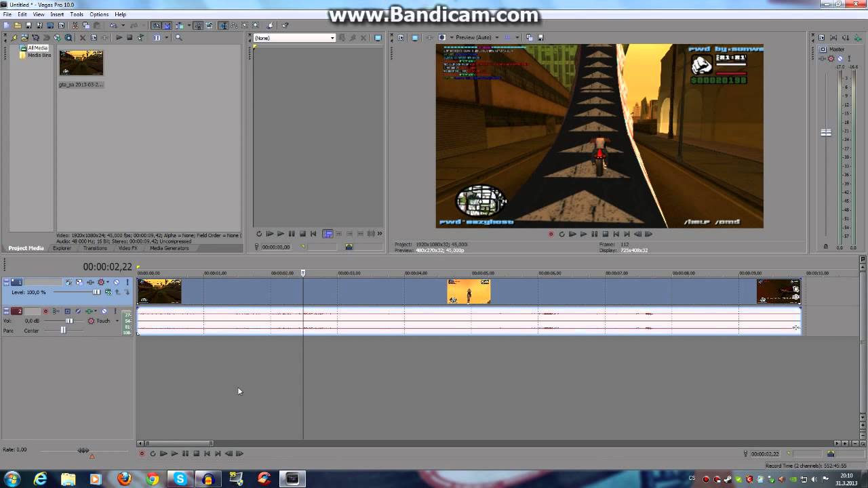Open the Options menu

tap(99, 14)
